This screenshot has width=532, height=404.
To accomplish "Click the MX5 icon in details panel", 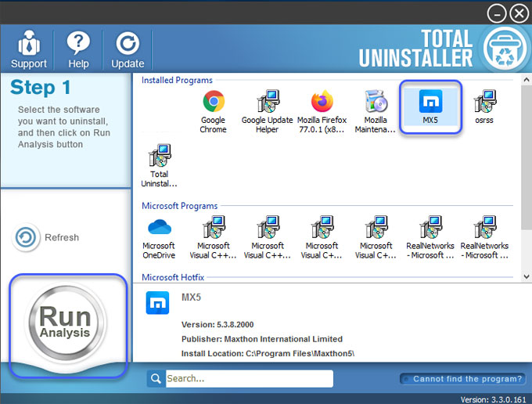I will (157, 303).
